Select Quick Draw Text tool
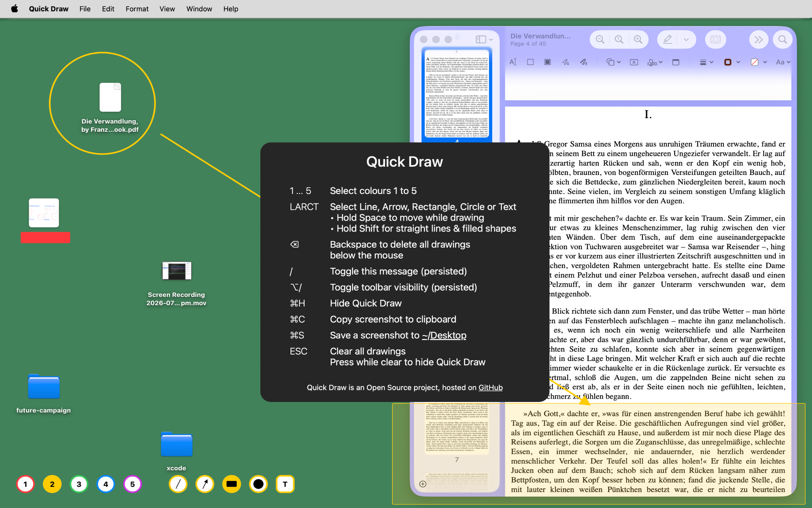The width and height of the screenshot is (812, 508). 285,484
